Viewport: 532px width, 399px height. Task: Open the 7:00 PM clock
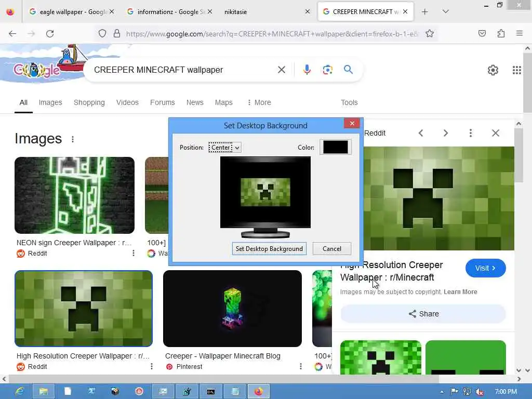506,392
